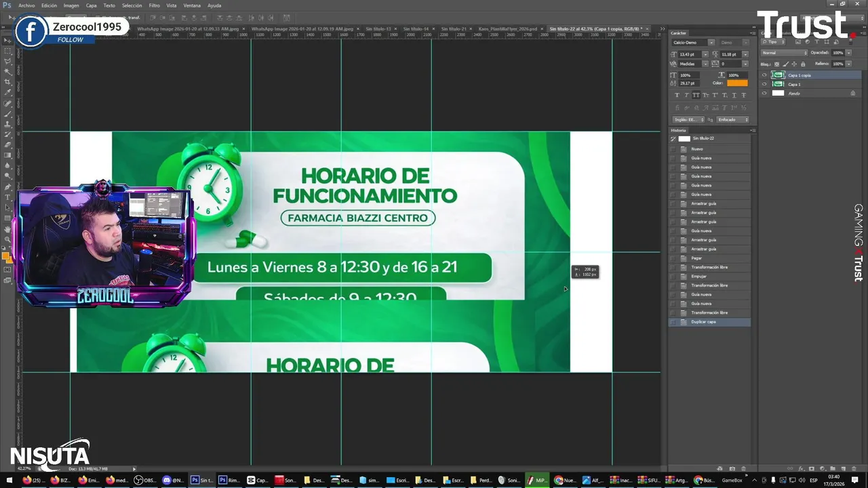The image size is (868, 488).
Task: Open OBS from the taskbar
Action: pyautogui.click(x=144, y=481)
